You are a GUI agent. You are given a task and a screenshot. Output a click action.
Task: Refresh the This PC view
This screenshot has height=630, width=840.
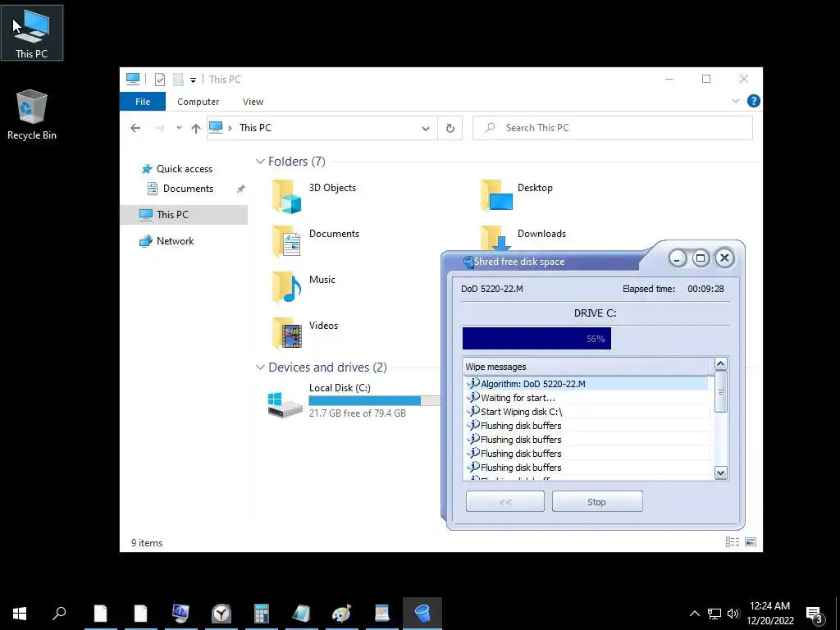[450, 128]
